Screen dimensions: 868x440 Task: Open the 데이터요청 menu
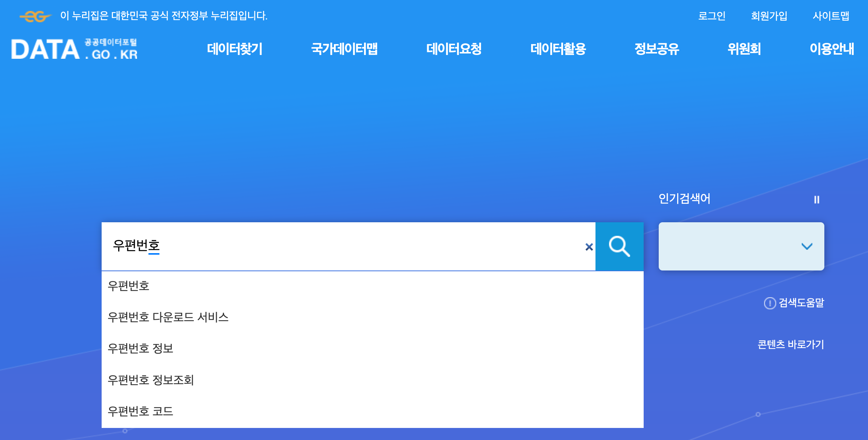[454, 49]
